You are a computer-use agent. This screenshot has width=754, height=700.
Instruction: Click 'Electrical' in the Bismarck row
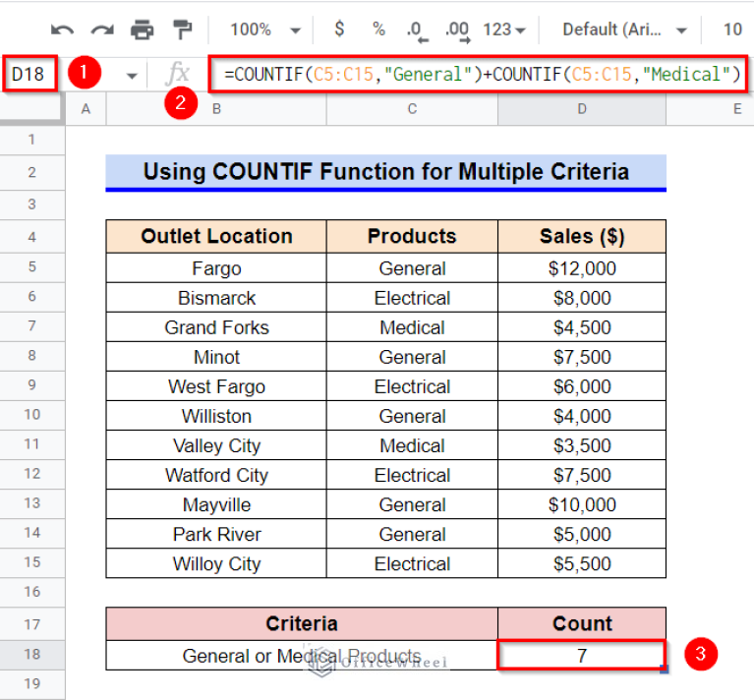[412, 298]
